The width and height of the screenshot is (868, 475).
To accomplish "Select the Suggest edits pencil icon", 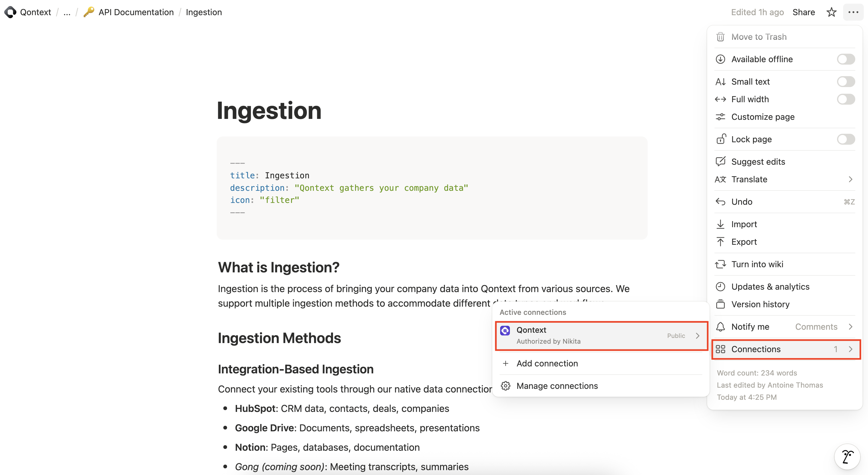I will point(721,161).
